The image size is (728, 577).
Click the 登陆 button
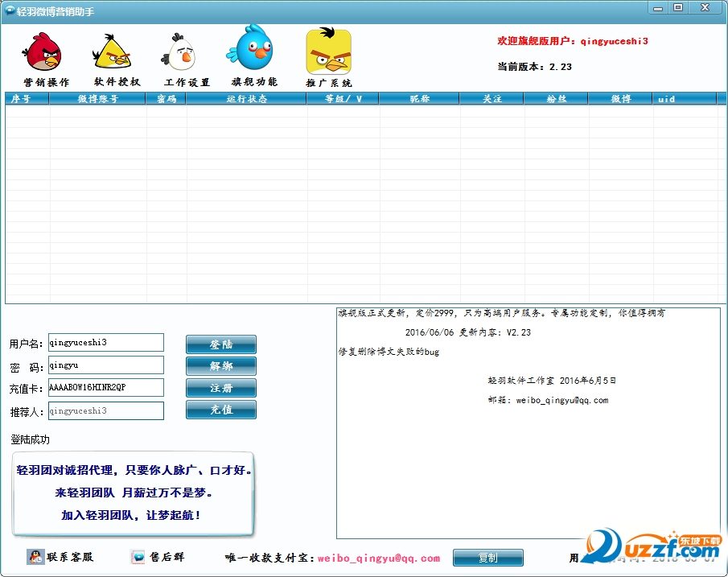(x=221, y=344)
